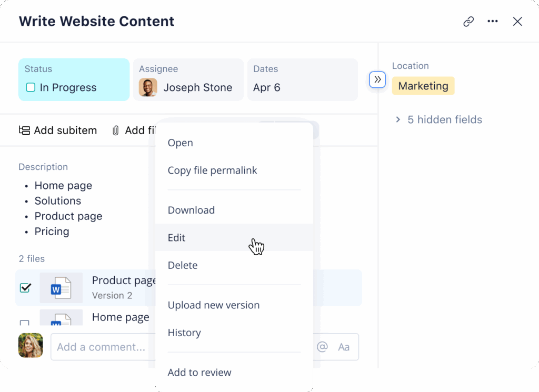Click the @ mention icon in comment box

[322, 347]
